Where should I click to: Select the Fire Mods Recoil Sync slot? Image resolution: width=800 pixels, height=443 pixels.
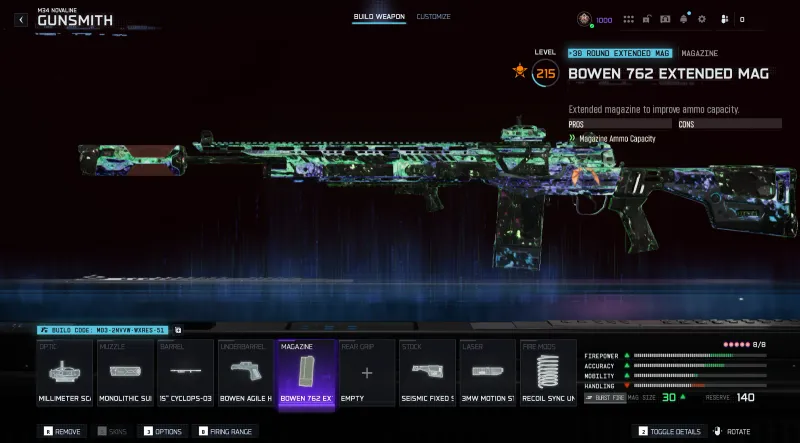click(548, 373)
